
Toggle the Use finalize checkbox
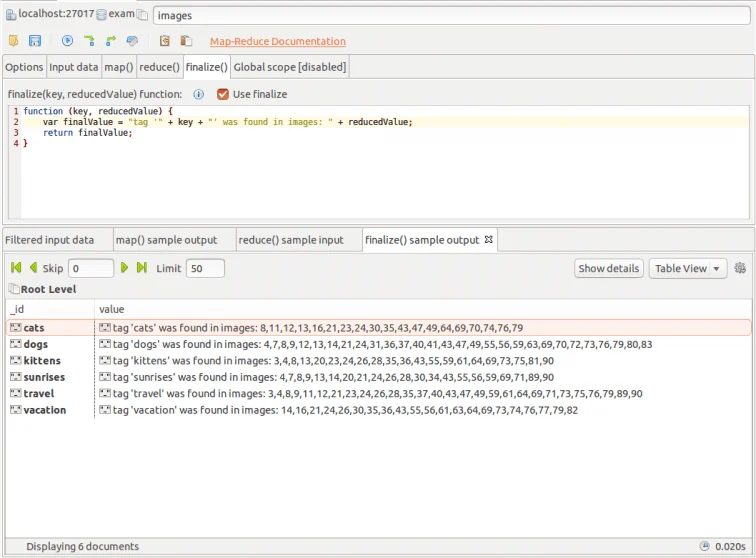pyautogui.click(x=223, y=95)
